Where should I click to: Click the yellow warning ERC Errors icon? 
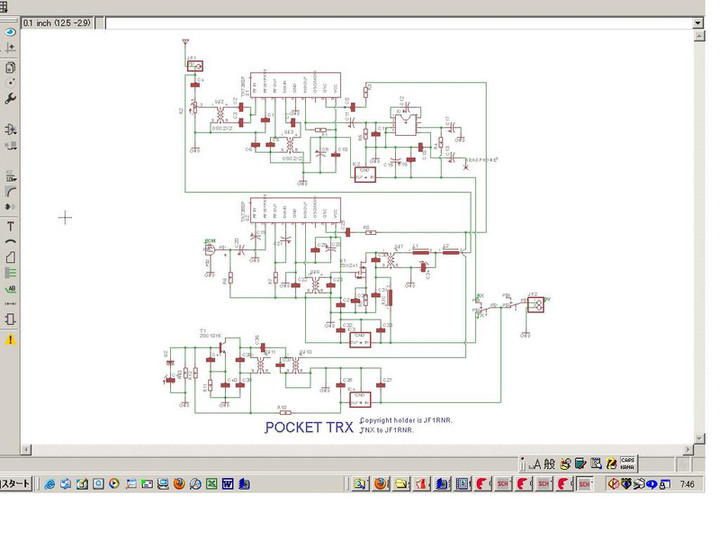(x=10, y=340)
